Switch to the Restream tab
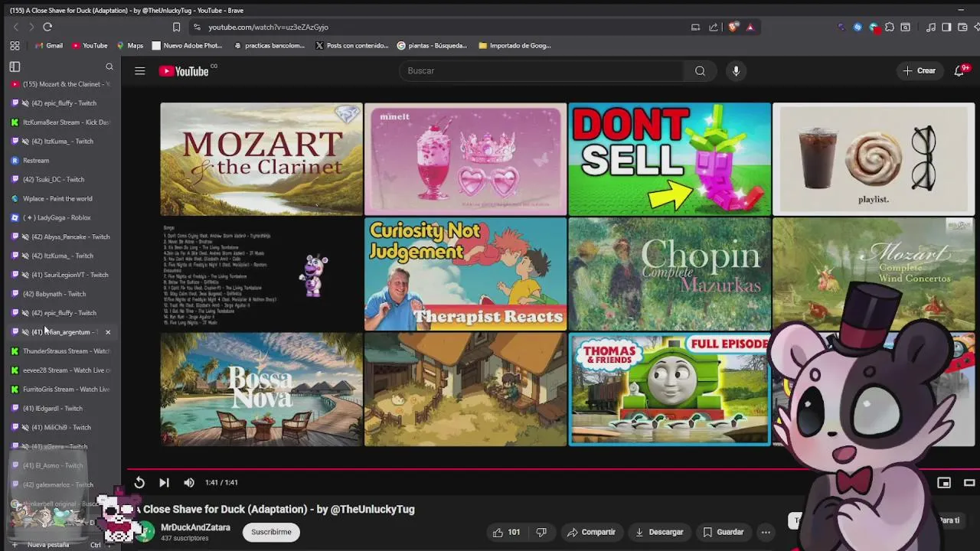 coord(60,161)
